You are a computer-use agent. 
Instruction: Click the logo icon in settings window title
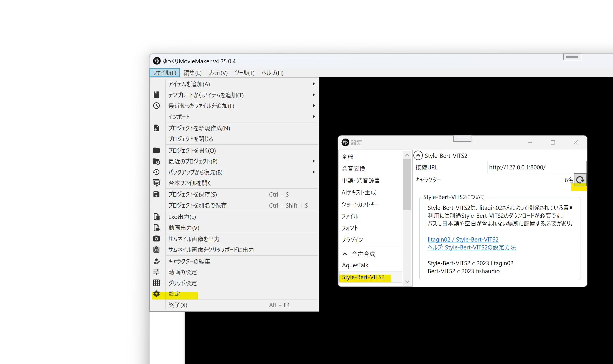coord(345,142)
